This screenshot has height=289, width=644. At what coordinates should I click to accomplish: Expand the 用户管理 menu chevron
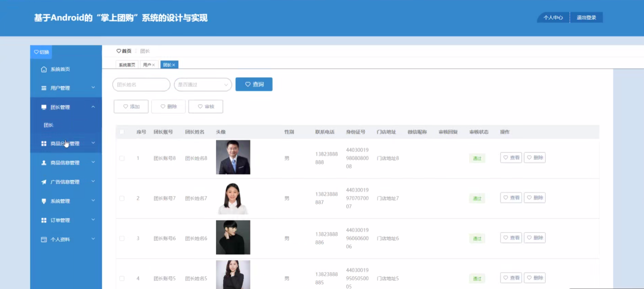coord(93,88)
